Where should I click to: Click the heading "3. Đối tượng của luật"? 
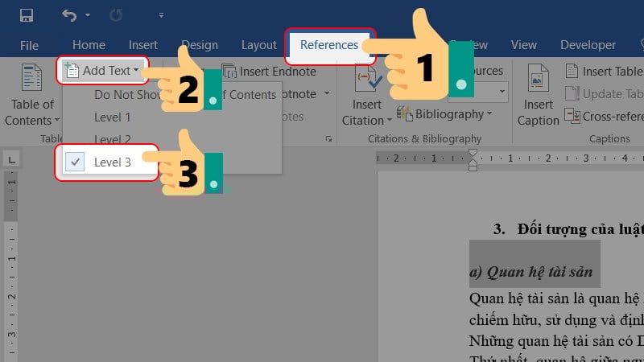(x=568, y=229)
